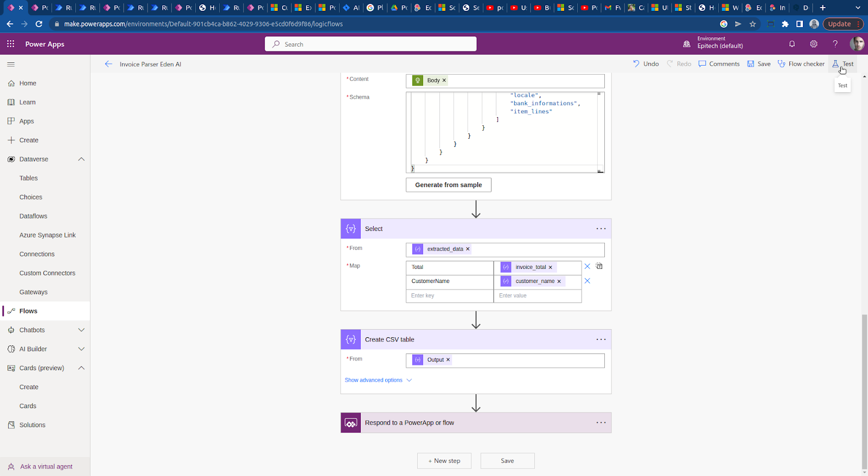Expand the AI Builder section
Image resolution: width=868 pixels, height=476 pixels.
(x=81, y=349)
